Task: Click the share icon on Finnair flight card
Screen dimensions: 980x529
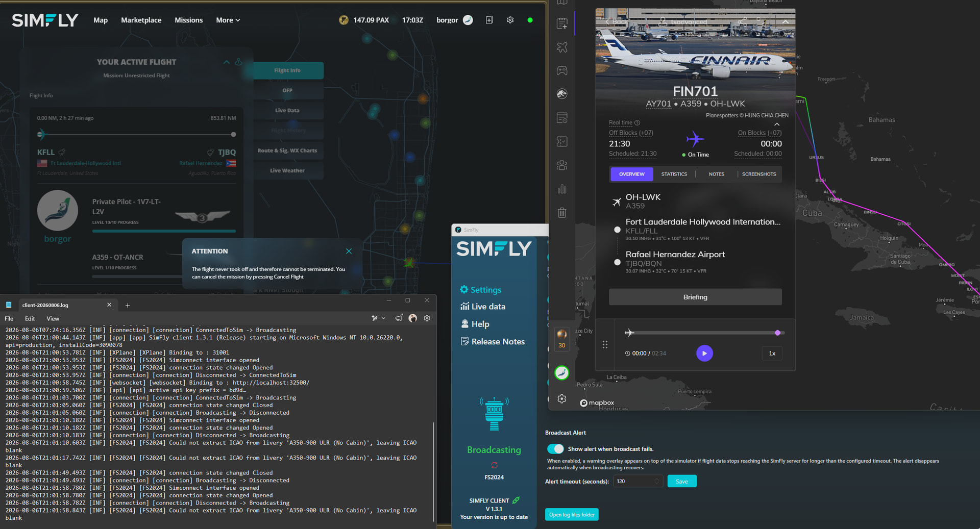Action: coord(742,21)
